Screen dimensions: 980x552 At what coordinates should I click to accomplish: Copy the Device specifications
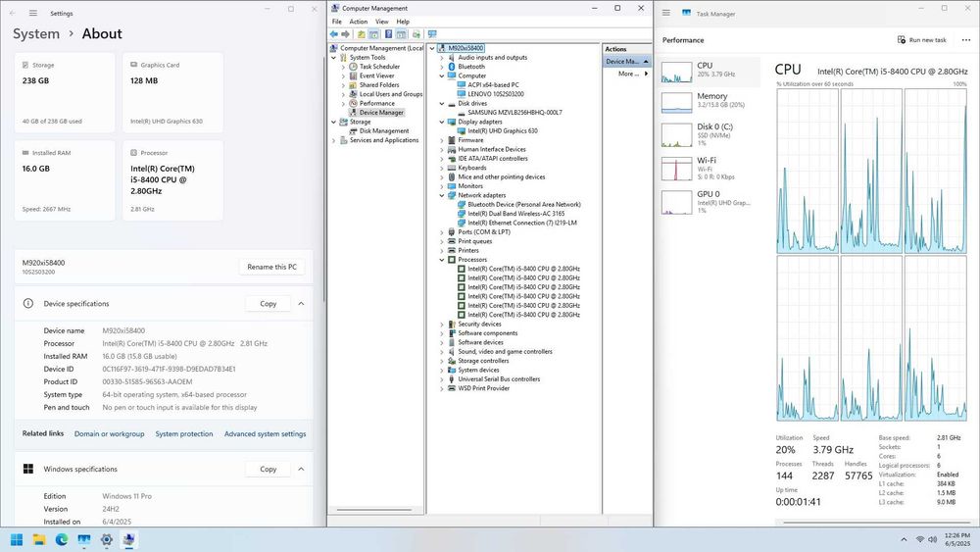point(269,304)
